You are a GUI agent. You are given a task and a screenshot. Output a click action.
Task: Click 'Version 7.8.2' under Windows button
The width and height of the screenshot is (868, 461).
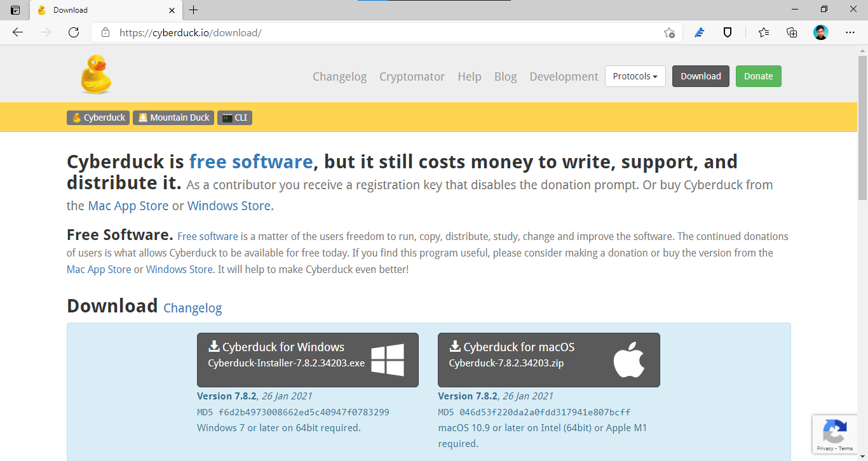(x=227, y=396)
